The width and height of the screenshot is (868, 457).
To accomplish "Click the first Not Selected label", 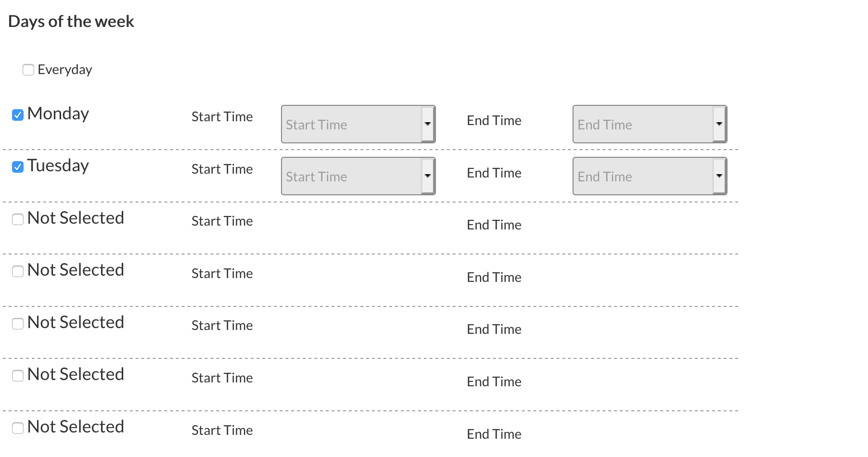I will click(x=76, y=218).
